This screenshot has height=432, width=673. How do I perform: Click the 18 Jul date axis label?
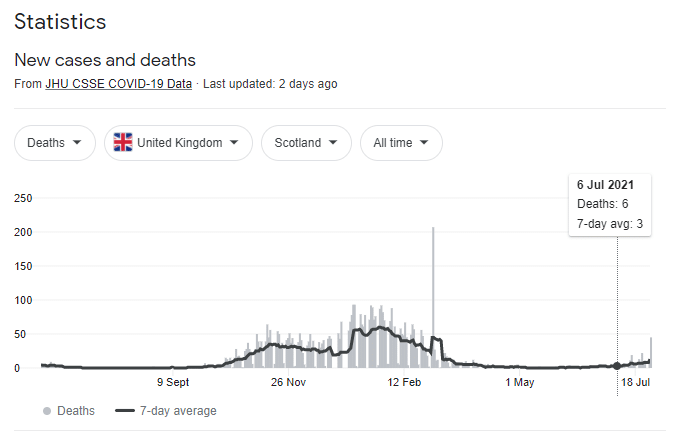click(635, 382)
